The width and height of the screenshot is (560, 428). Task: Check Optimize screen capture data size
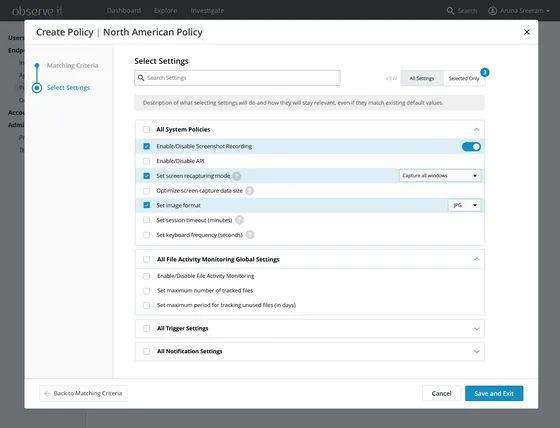146,191
